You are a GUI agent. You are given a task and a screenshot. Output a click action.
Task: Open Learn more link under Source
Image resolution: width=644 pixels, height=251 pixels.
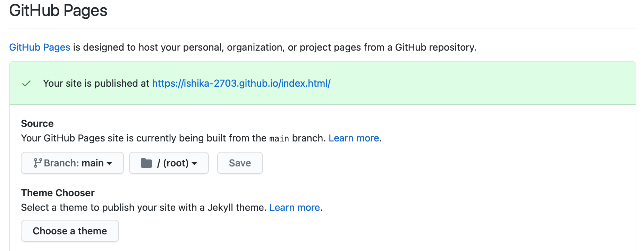pyautogui.click(x=354, y=138)
